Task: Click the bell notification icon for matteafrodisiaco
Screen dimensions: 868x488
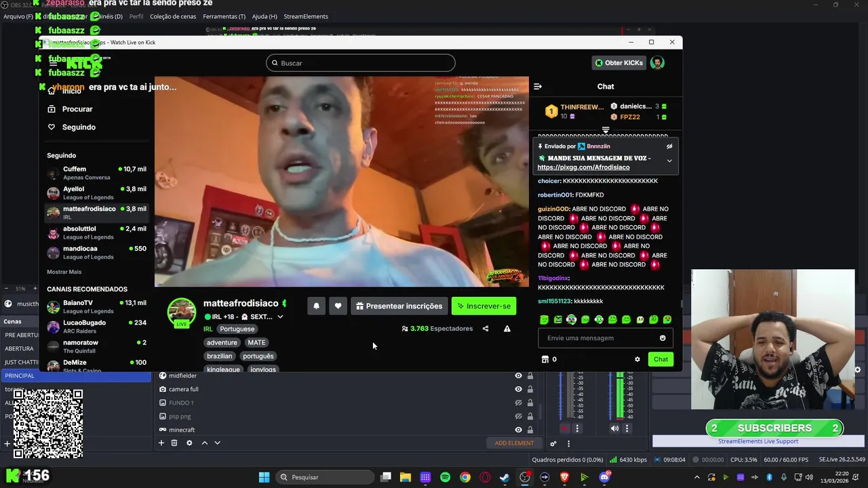Action: pos(316,306)
